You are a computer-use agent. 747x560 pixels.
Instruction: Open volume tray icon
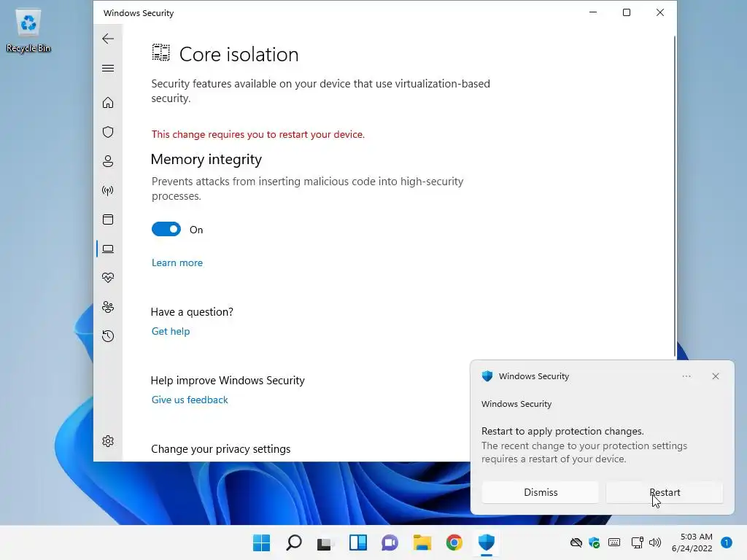655,542
